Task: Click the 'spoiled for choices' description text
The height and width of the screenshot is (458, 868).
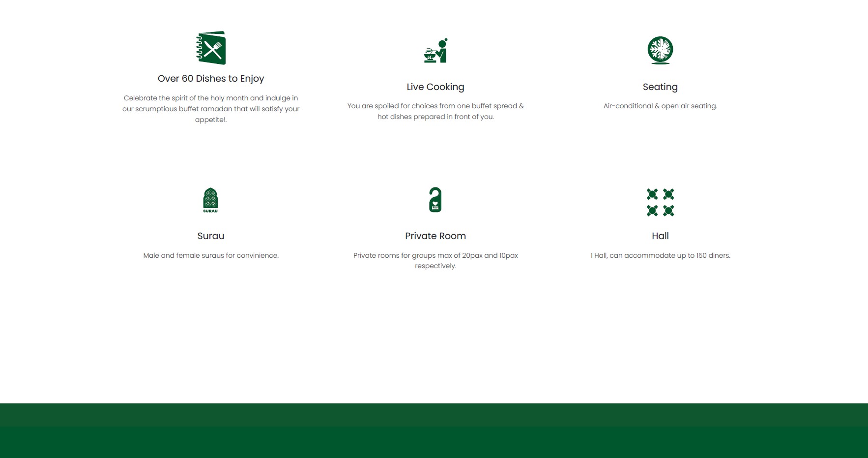Action: point(435,111)
